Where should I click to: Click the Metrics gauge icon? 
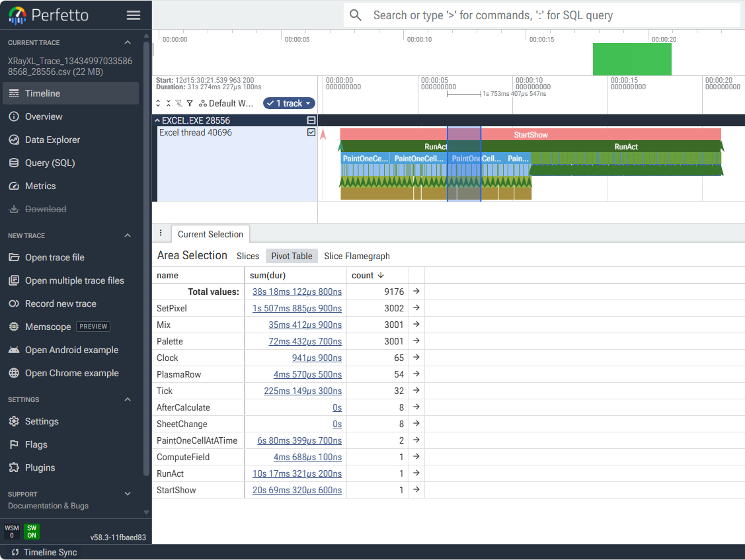point(15,186)
